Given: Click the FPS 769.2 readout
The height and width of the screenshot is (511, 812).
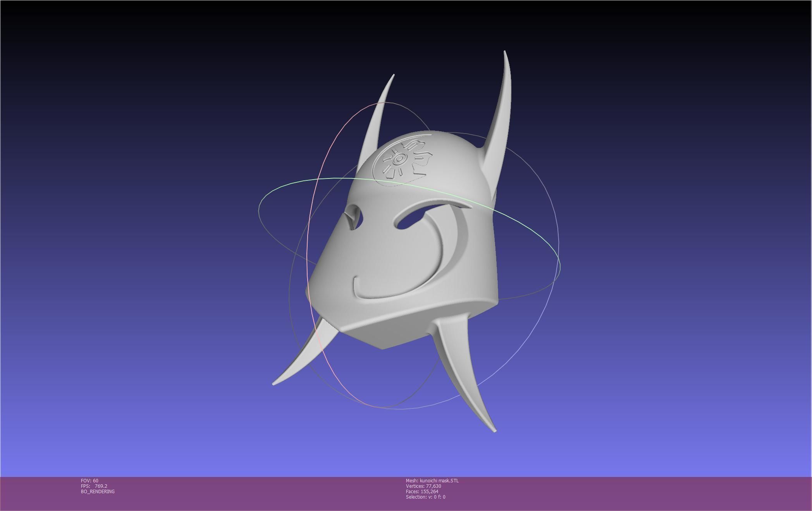Looking at the screenshot, I should pos(94,486).
